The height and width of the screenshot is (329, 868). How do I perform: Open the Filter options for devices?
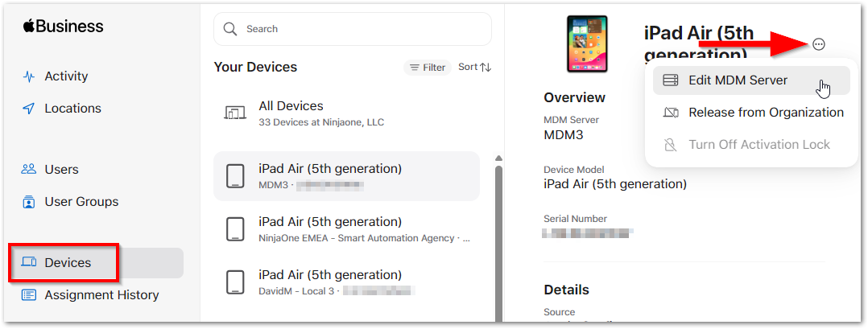[x=428, y=68]
